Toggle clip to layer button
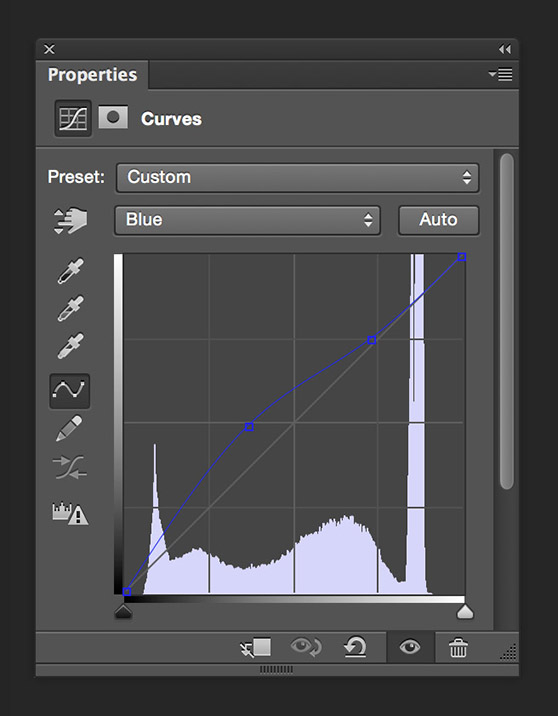The width and height of the screenshot is (558, 716). (x=256, y=647)
